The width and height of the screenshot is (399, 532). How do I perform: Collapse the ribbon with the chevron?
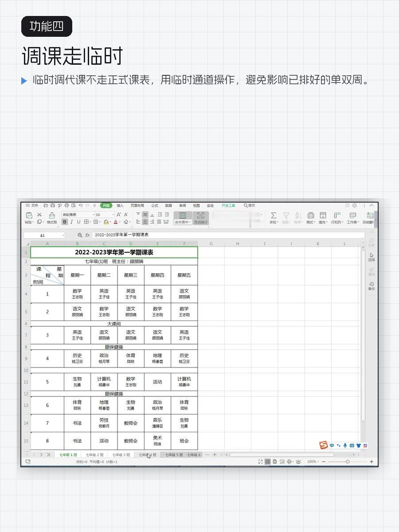(372, 205)
